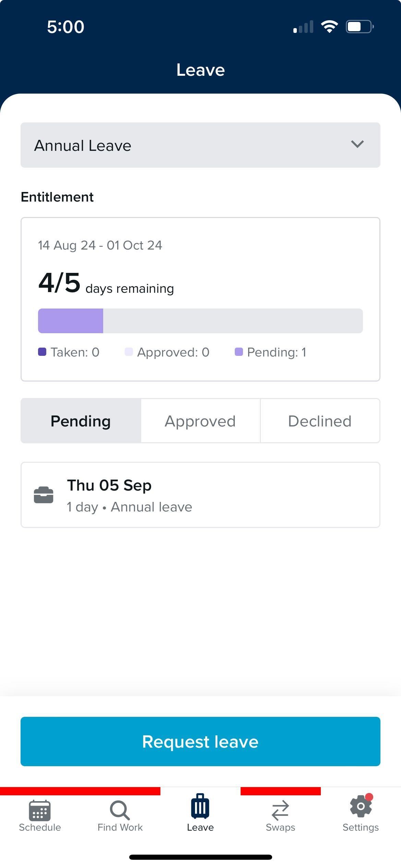401x868 pixels.
Task: Tap the Pending legend color swatch
Action: 239,352
